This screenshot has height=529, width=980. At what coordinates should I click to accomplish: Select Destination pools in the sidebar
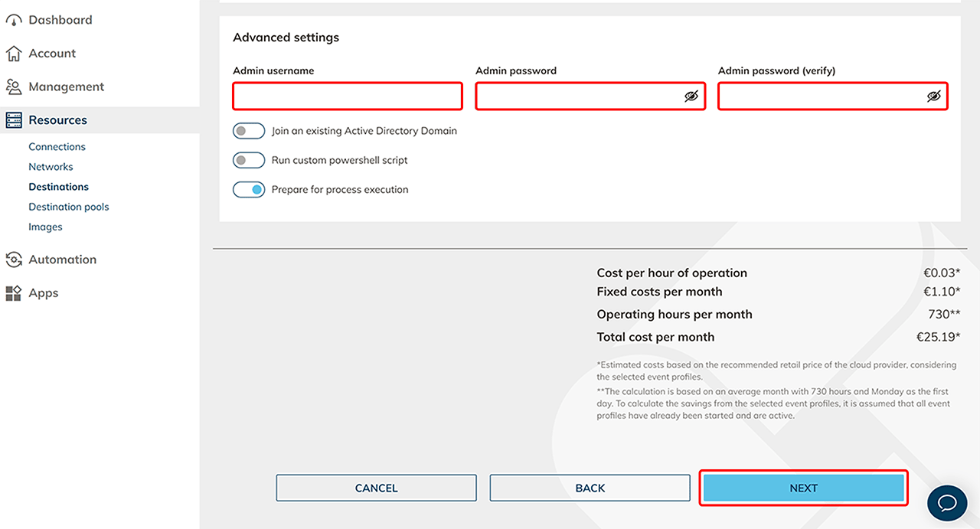[x=69, y=207]
